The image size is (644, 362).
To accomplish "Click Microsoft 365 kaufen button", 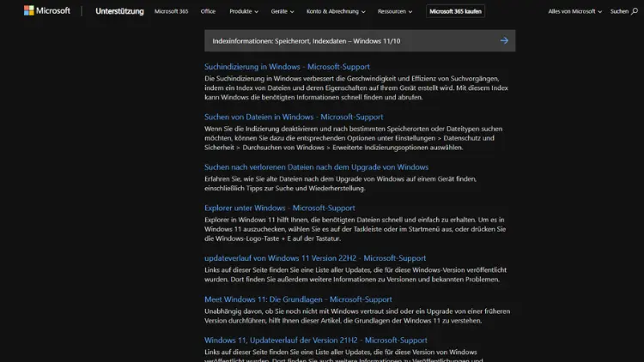I will pos(455,11).
